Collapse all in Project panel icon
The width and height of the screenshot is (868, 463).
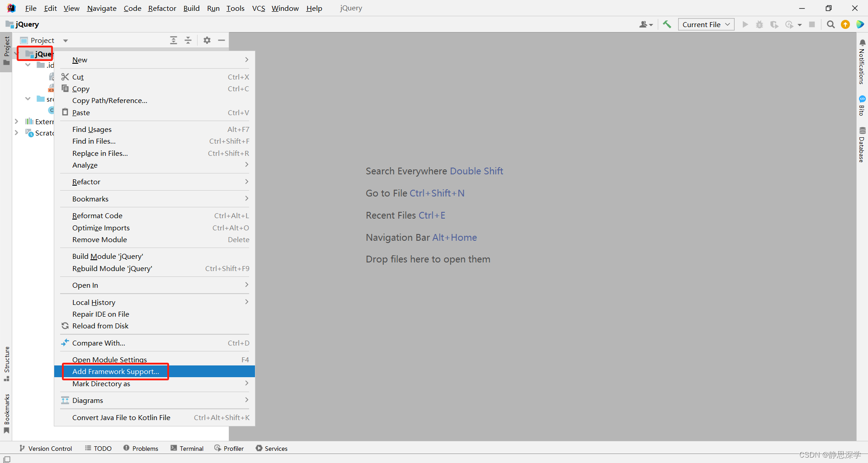click(188, 40)
